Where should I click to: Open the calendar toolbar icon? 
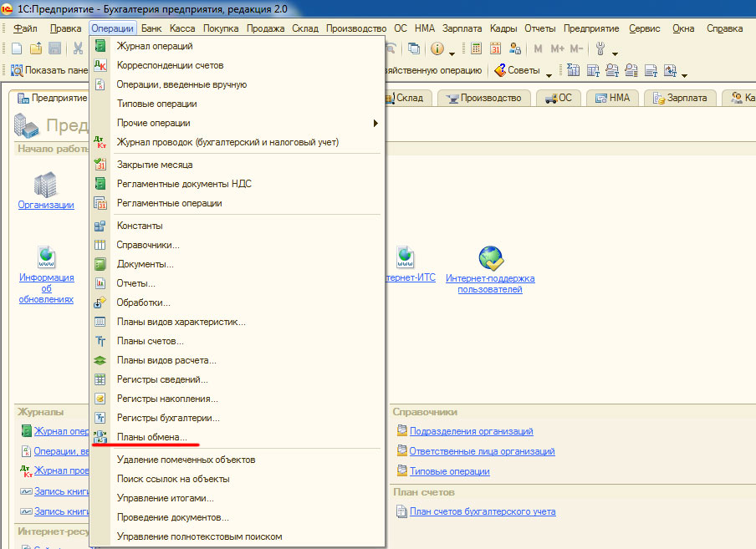coord(495,49)
